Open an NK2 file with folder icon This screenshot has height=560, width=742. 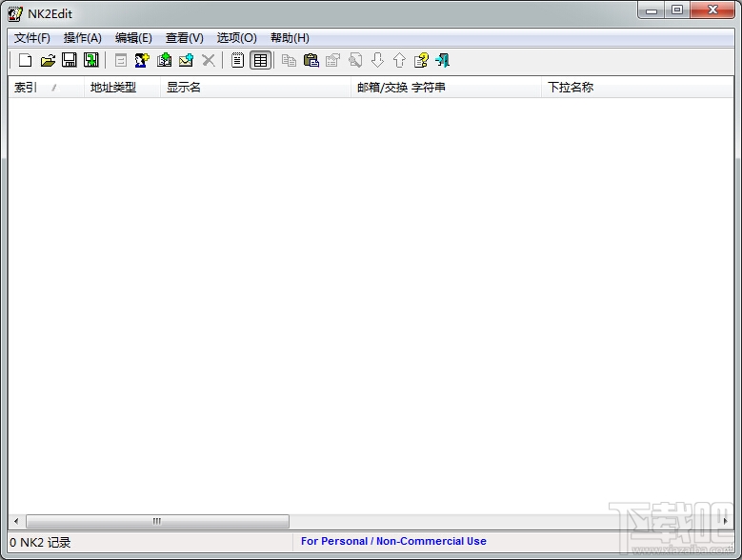(48, 60)
